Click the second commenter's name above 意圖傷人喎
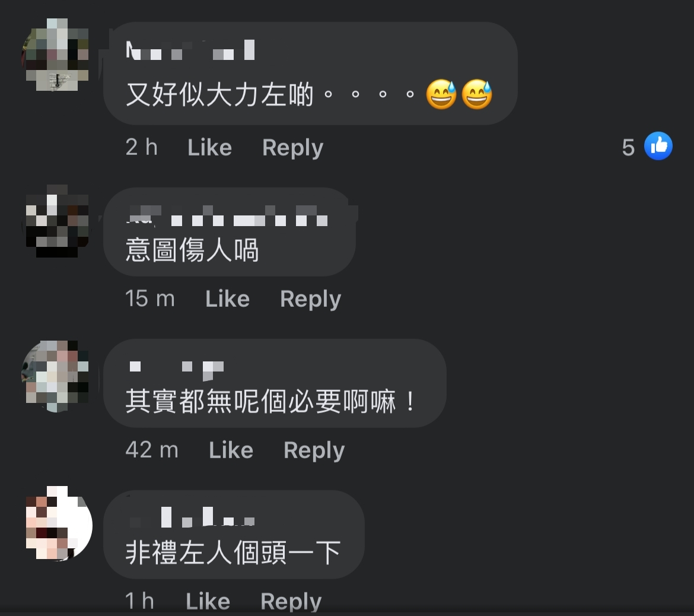This screenshot has width=694, height=616. tap(227, 215)
